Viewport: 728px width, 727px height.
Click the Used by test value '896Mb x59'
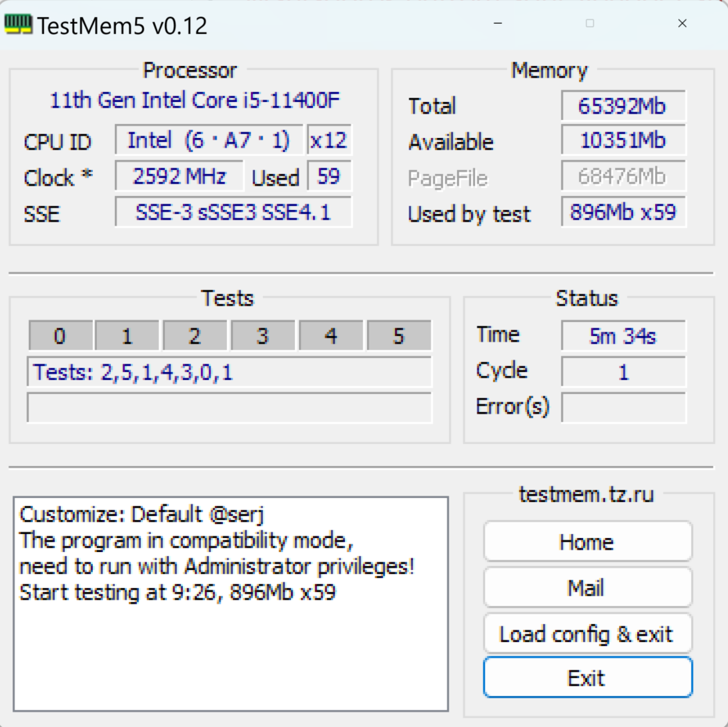point(623,212)
